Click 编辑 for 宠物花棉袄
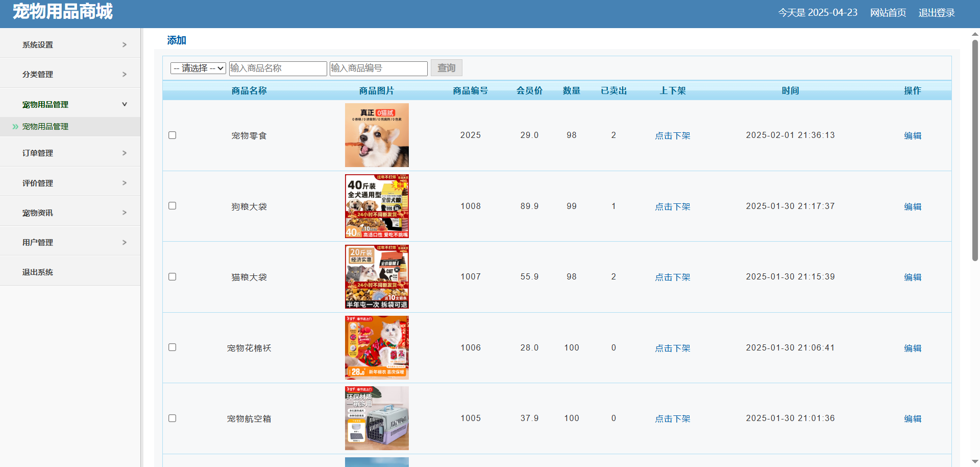Viewport: 980px width, 467px height. (x=913, y=348)
